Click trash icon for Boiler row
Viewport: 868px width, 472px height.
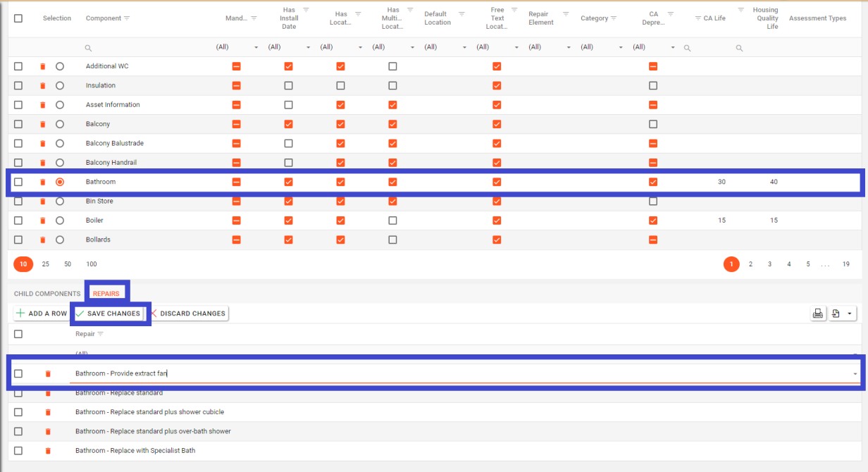[42, 221]
